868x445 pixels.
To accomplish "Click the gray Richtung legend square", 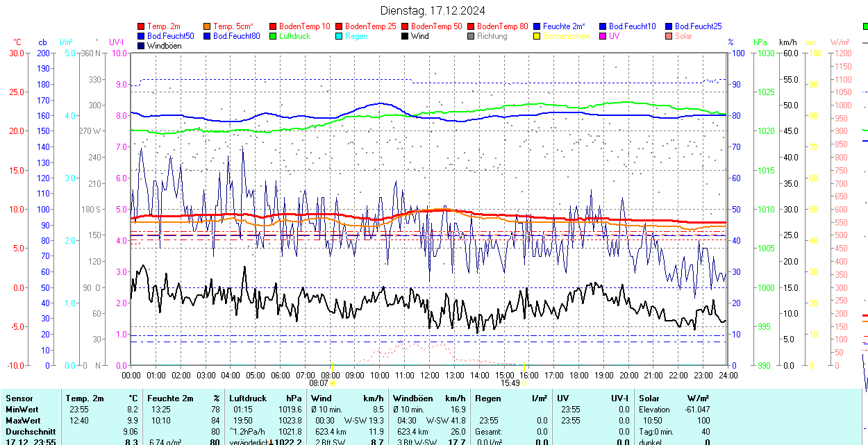I will tap(471, 36).
